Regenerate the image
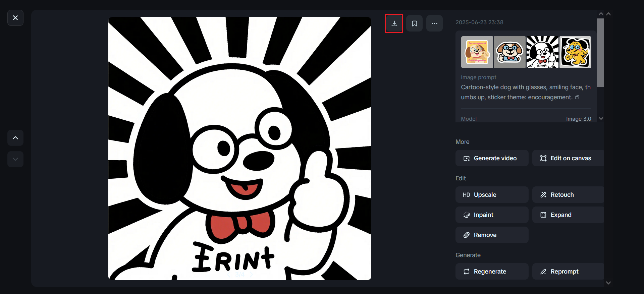Image resolution: width=644 pixels, height=294 pixels. point(492,272)
